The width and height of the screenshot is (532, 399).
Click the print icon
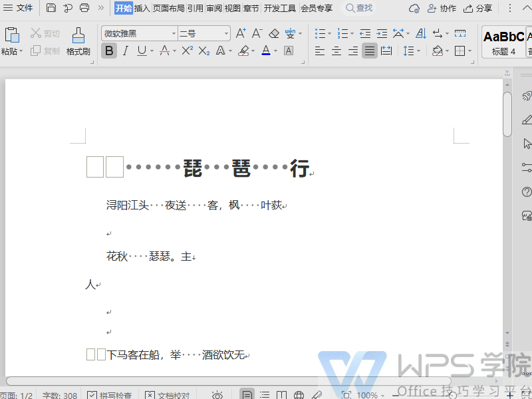84,8
